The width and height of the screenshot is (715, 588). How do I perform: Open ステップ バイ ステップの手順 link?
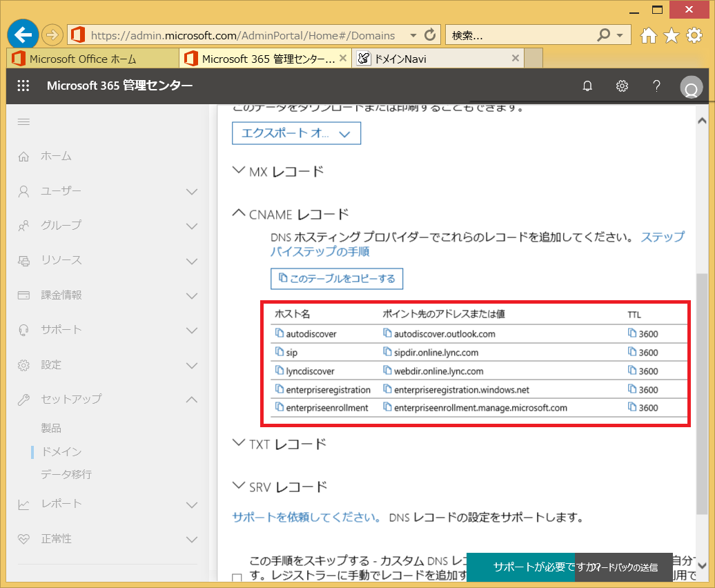[x=477, y=244]
